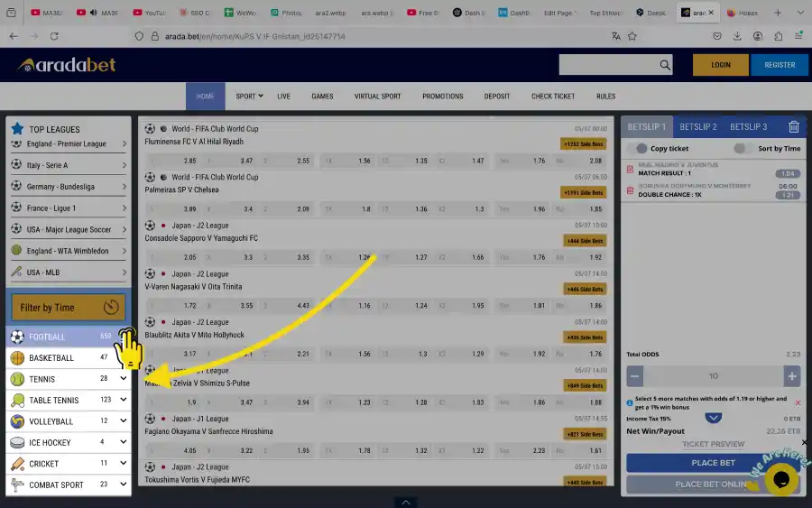
Task: Open the browser hamburger menu
Action: coord(798,36)
